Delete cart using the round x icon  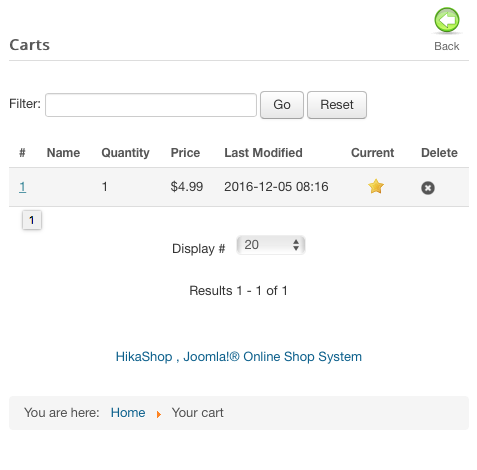click(428, 188)
